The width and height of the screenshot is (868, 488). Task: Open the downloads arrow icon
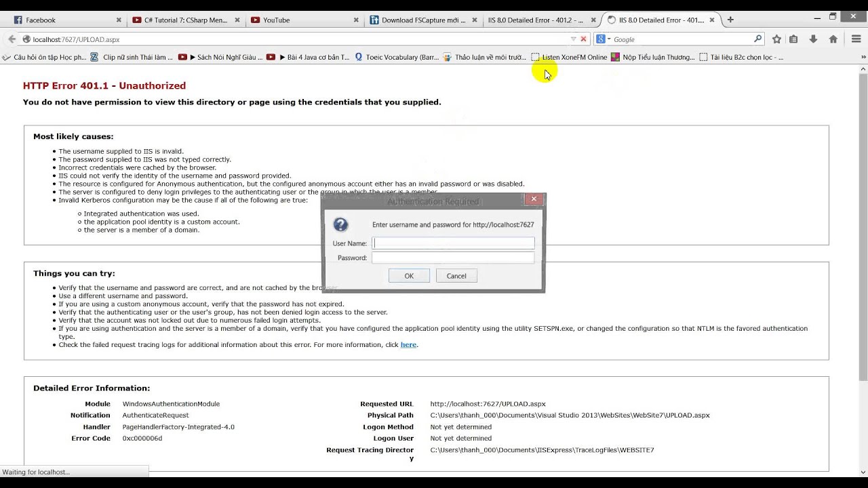click(813, 39)
